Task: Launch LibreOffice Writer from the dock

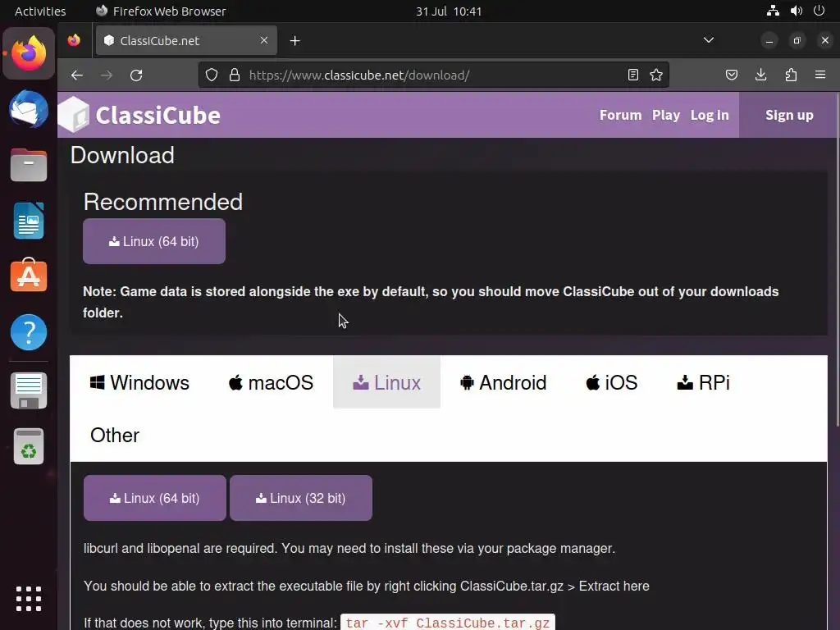Action: pos(29,221)
